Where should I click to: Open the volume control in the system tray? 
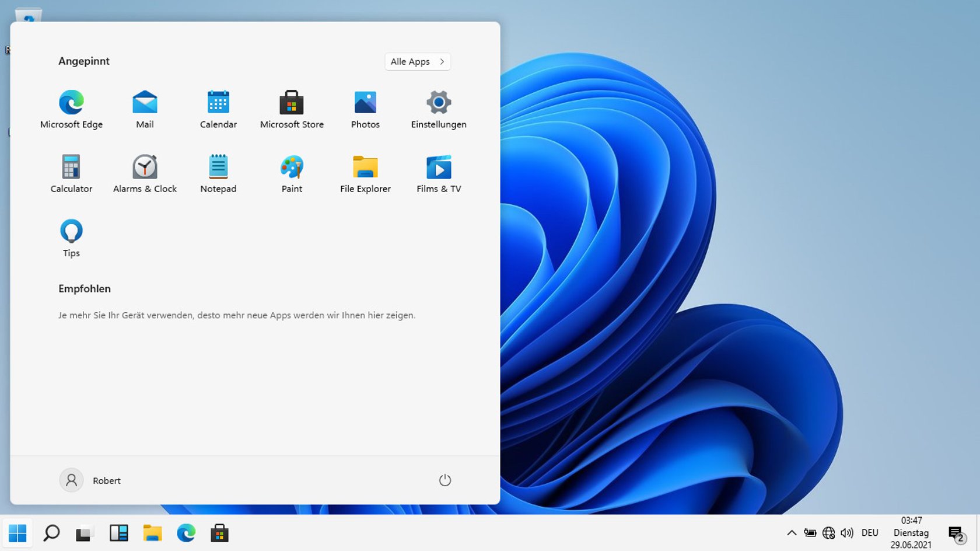847,532
